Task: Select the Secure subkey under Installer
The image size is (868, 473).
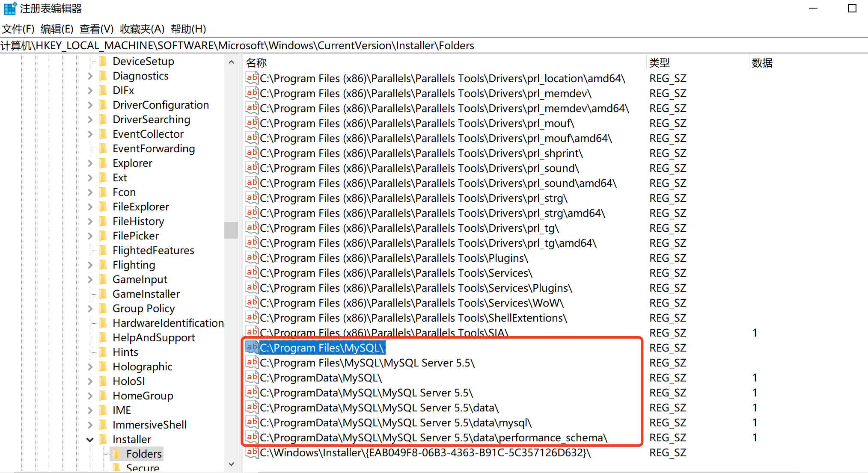Action: coord(143,468)
